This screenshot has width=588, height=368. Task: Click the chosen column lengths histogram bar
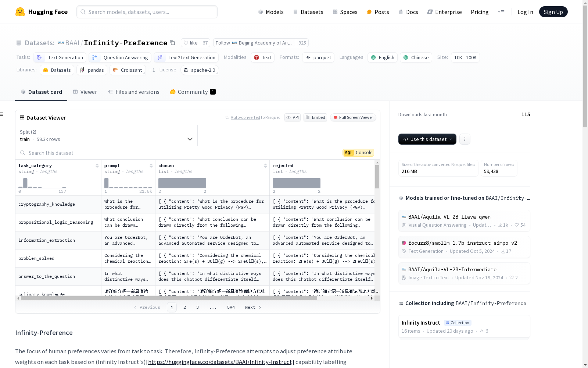coord(182,183)
